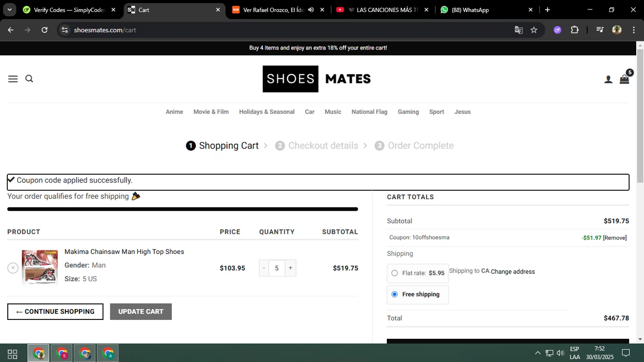Viewport: 644px width, 362px height.
Task: Click the CONTINUE SHOPPING button
Action: pos(55,312)
